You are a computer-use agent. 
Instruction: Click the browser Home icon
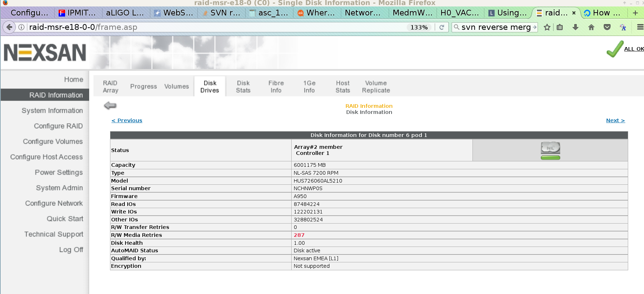(591, 27)
